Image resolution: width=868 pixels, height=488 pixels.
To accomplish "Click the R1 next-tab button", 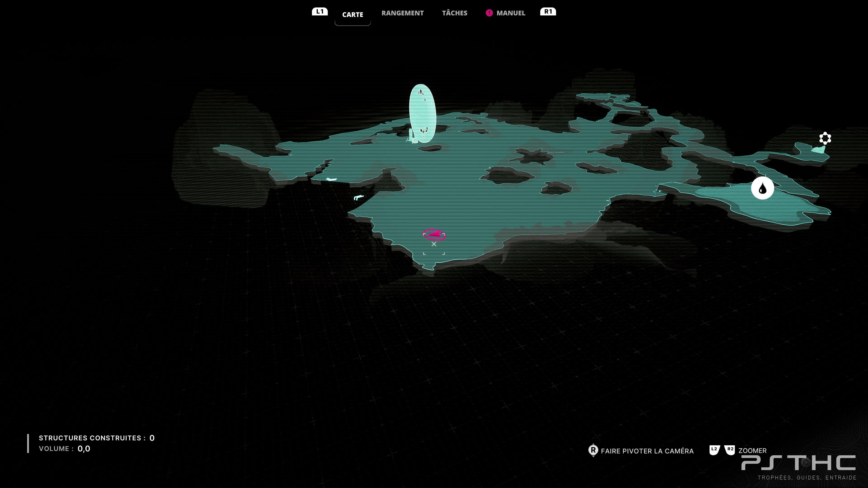I will coord(548,12).
